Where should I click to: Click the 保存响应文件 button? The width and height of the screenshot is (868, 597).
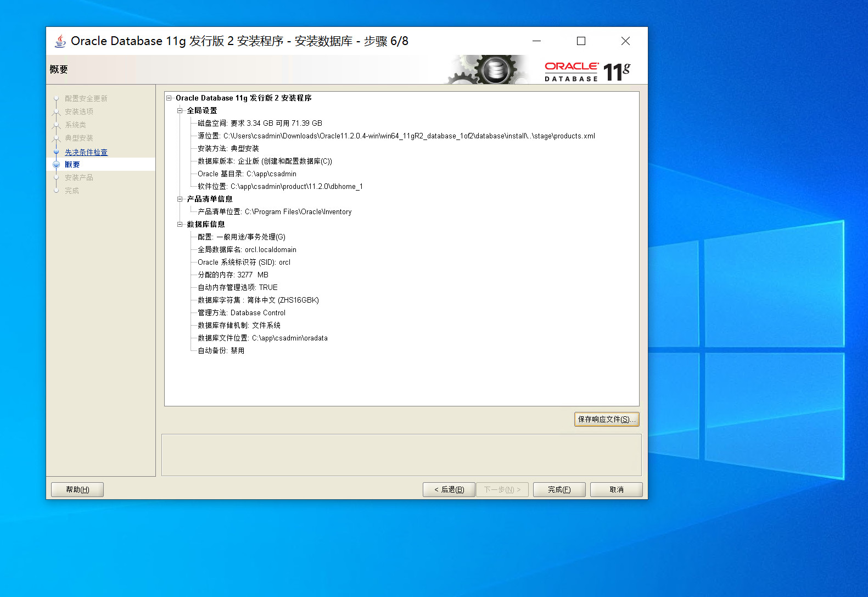(x=606, y=420)
